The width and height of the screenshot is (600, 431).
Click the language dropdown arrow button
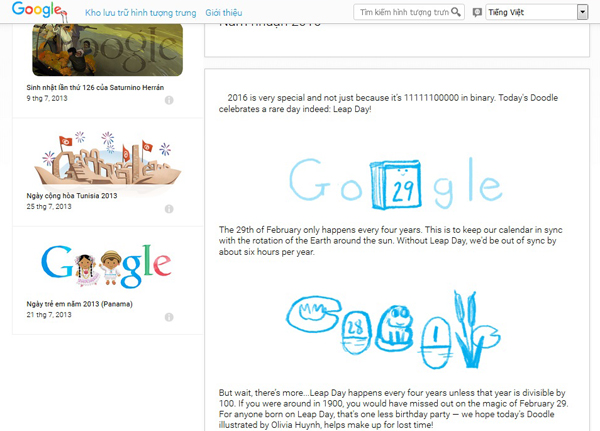[x=582, y=12]
